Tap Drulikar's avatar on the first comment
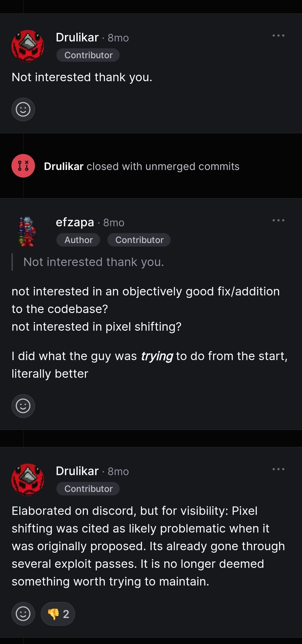This screenshot has width=302, height=644. click(x=28, y=46)
